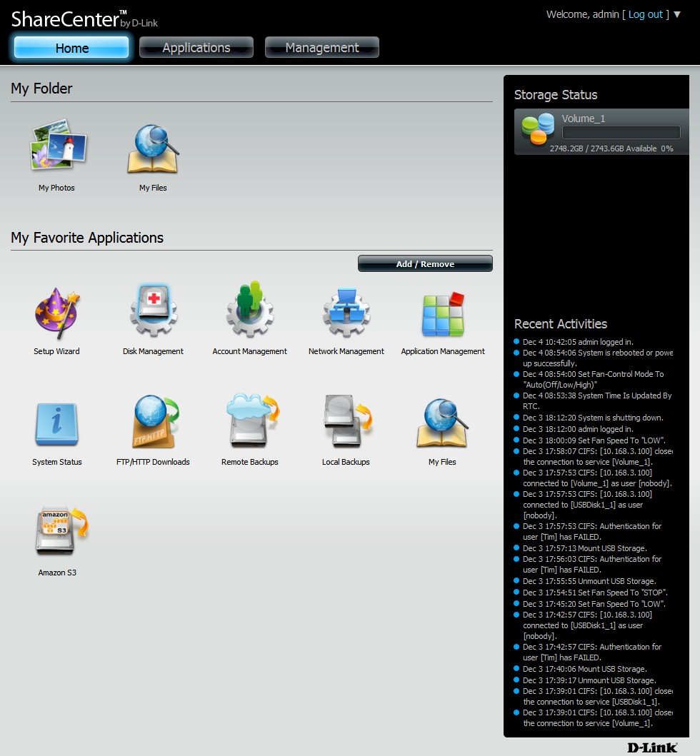Click the Remote Backups label

click(250, 462)
